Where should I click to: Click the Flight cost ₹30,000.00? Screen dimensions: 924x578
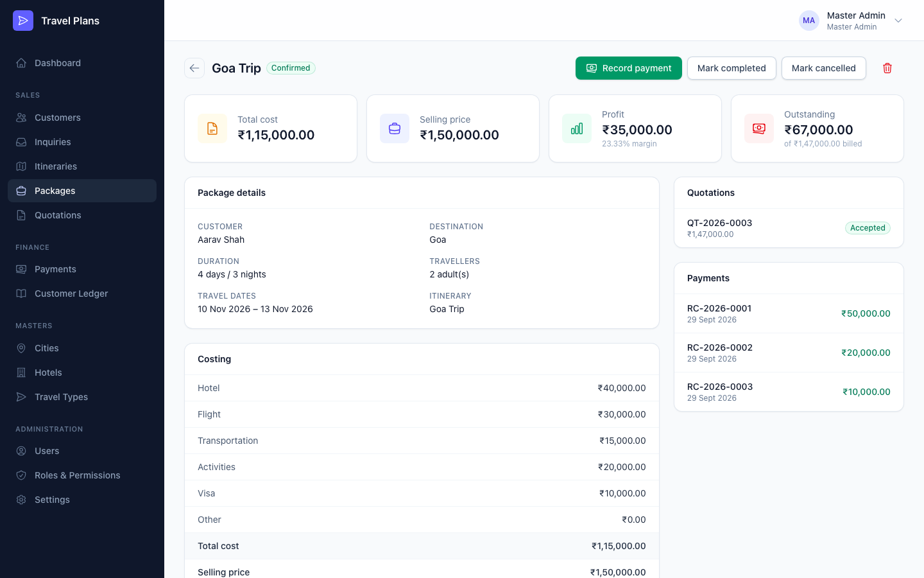[x=622, y=414]
